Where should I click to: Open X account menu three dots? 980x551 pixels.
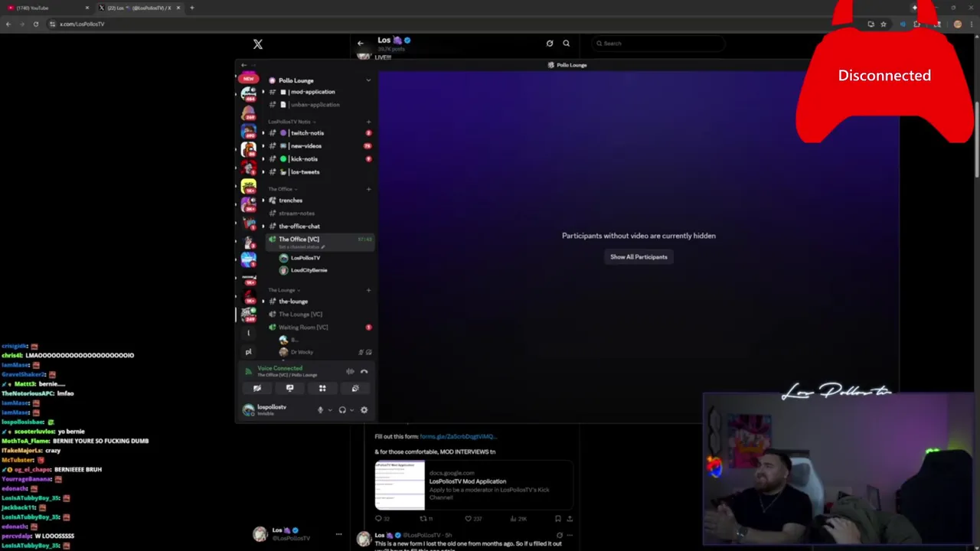[x=338, y=534]
